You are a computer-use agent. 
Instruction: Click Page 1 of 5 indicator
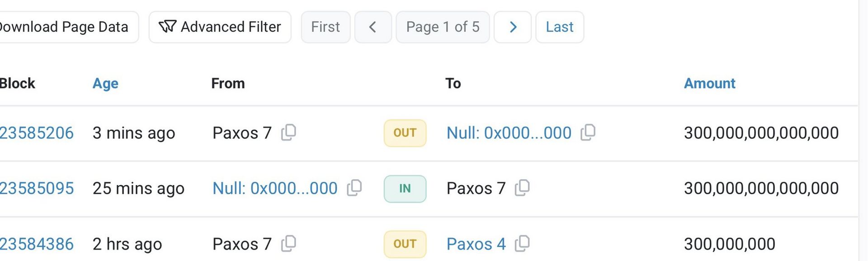coord(443,27)
